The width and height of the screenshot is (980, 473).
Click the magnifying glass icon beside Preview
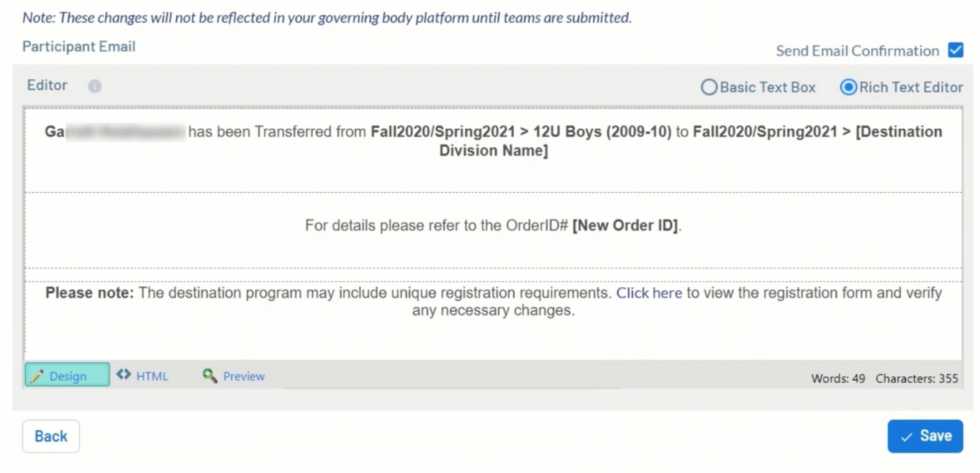pos(209,375)
